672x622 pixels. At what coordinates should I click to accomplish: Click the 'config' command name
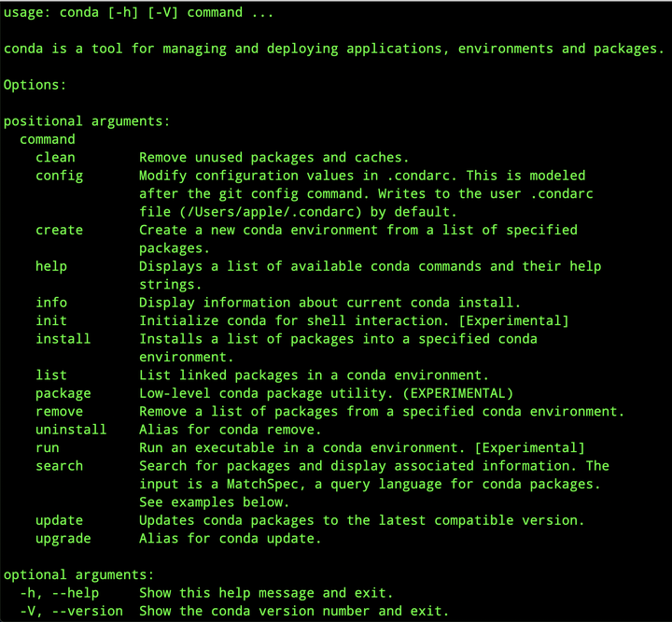click(59, 176)
